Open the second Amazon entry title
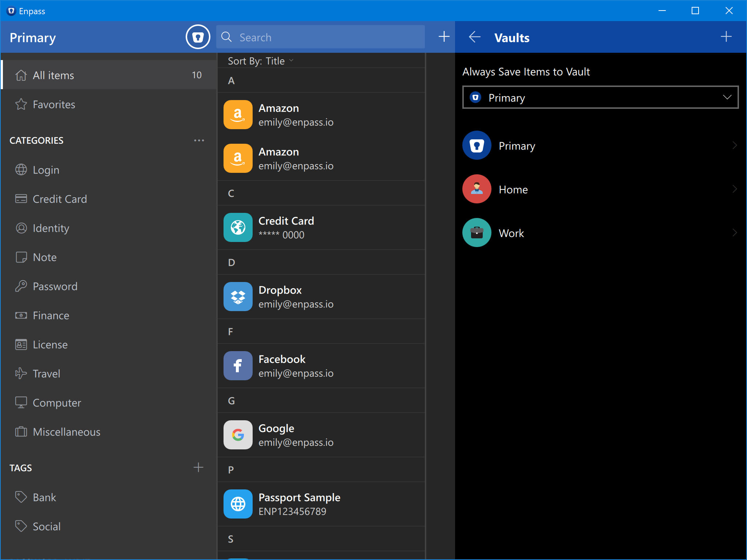747x560 pixels. [278, 152]
